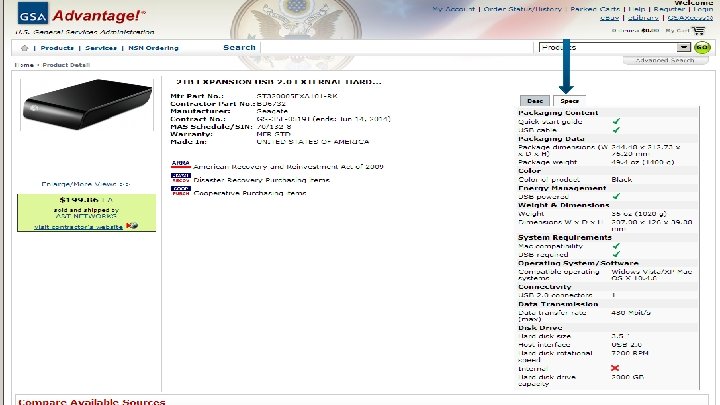Click the green GO search button
Screen dimensions: 720x405
click(x=702, y=47)
